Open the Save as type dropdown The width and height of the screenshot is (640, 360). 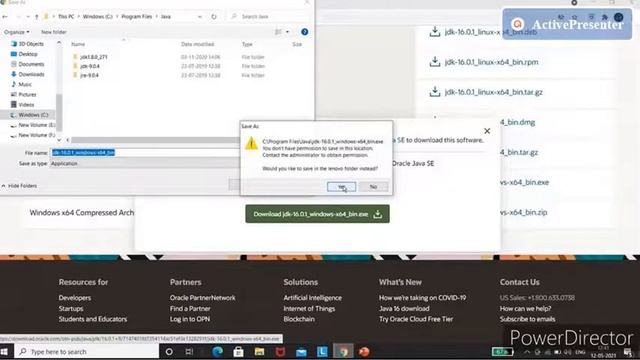tap(144, 164)
